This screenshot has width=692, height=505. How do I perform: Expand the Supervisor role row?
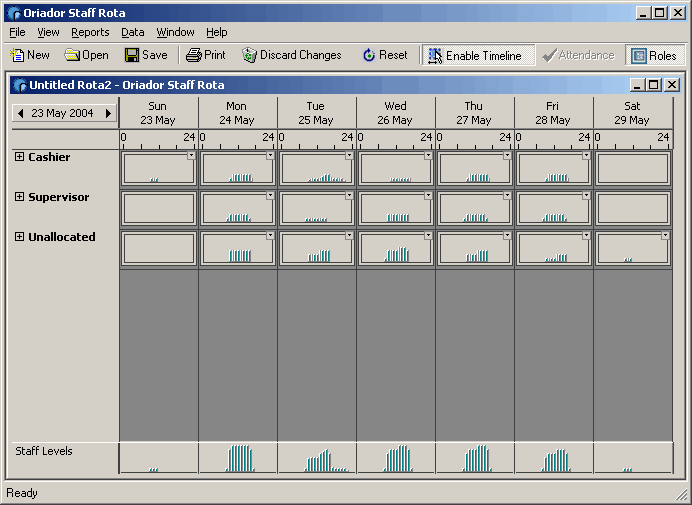pyautogui.click(x=19, y=196)
